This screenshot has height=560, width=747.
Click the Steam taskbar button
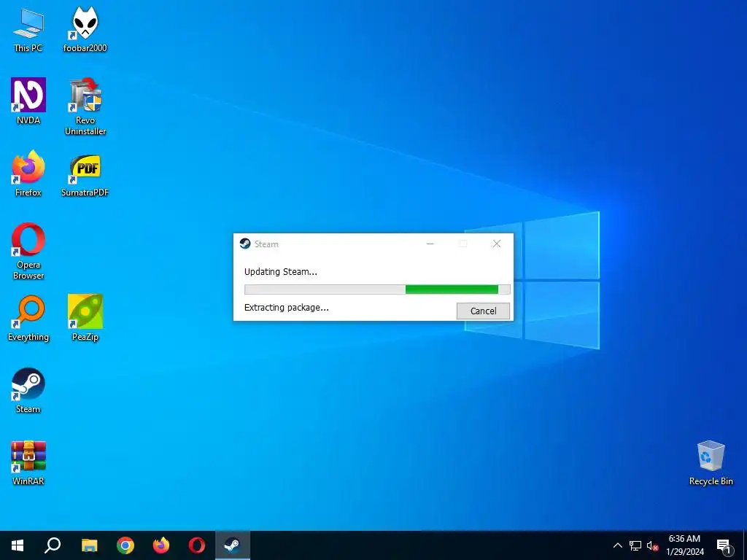[x=233, y=545]
